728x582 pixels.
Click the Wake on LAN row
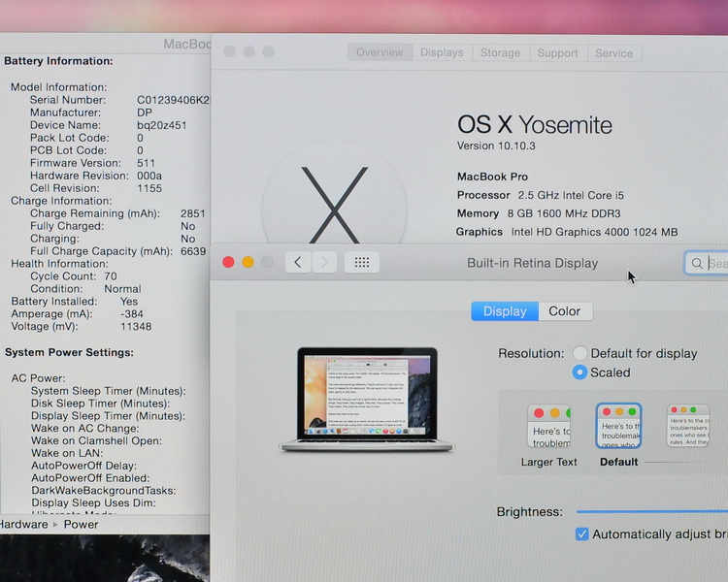click(67, 453)
